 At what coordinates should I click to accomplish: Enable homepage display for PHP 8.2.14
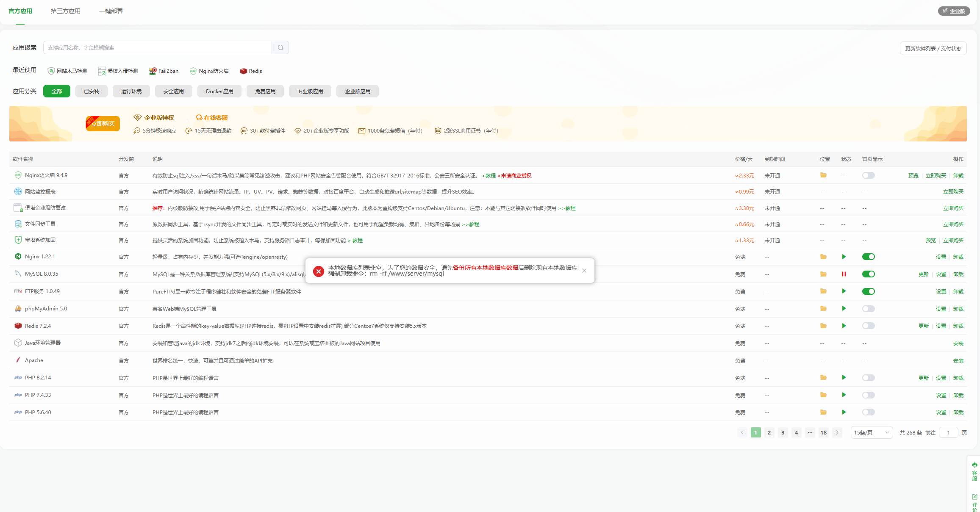tap(869, 378)
